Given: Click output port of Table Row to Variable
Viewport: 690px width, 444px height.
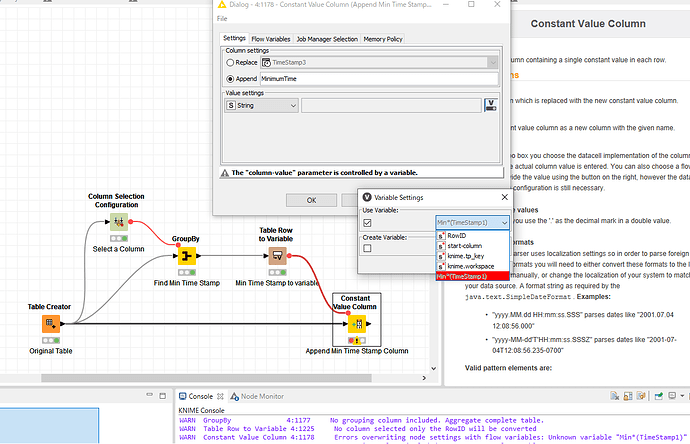Looking at the screenshot, I should click(289, 256).
